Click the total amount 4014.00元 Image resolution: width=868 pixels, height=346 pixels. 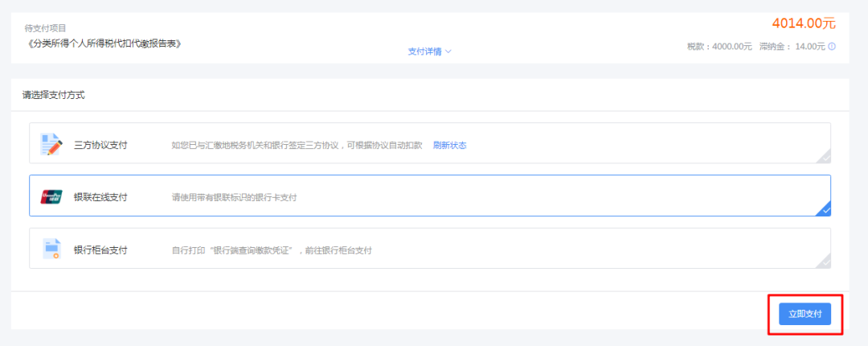(x=803, y=24)
